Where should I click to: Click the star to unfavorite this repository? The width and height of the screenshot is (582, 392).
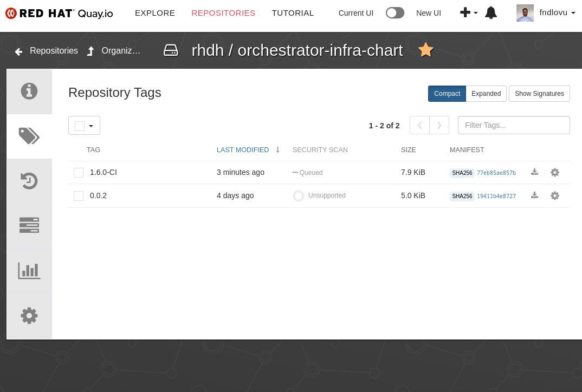coord(426,50)
